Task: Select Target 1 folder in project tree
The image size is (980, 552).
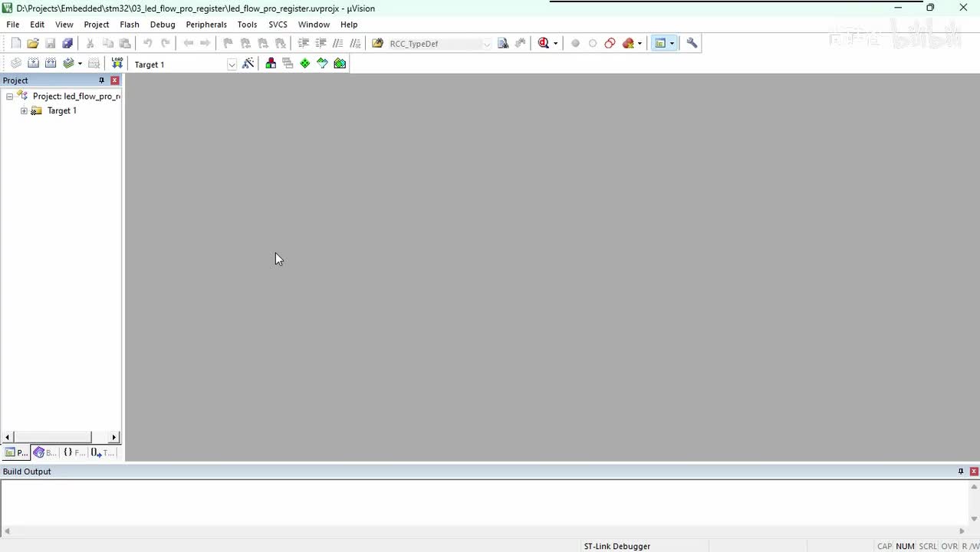Action: tap(61, 111)
